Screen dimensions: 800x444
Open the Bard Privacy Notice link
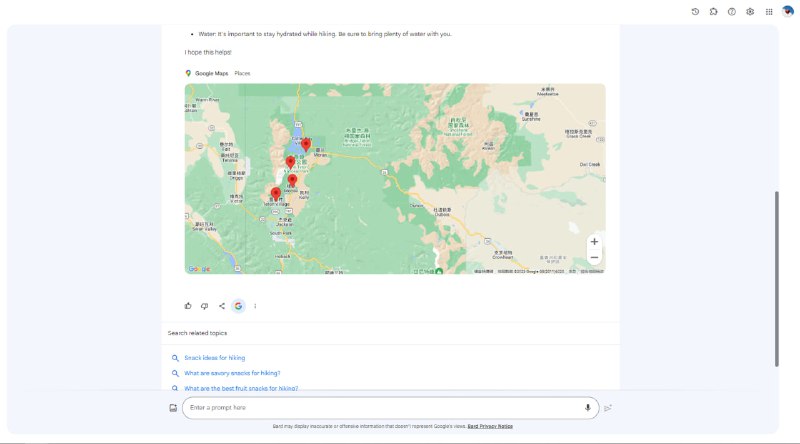click(x=490, y=426)
